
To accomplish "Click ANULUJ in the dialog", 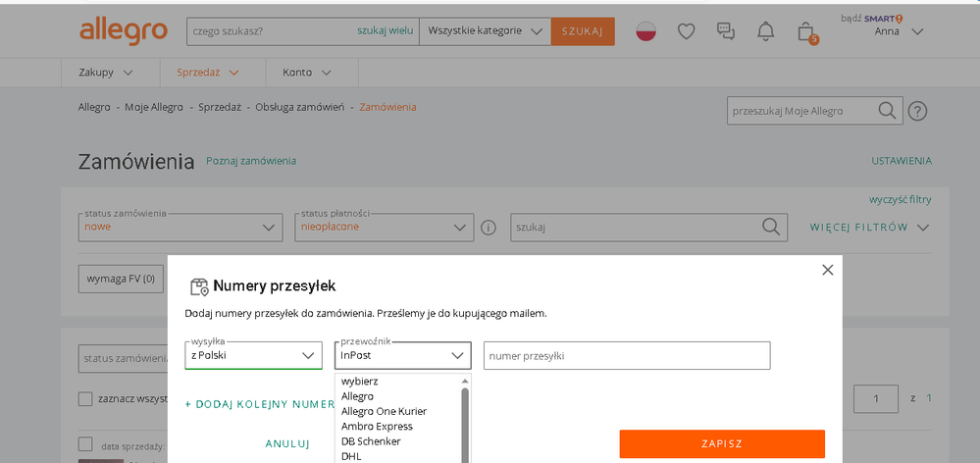I will point(287,444).
